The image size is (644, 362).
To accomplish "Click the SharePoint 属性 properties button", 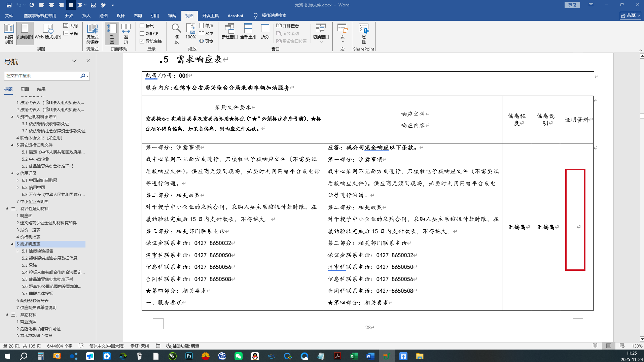I will tap(364, 34).
